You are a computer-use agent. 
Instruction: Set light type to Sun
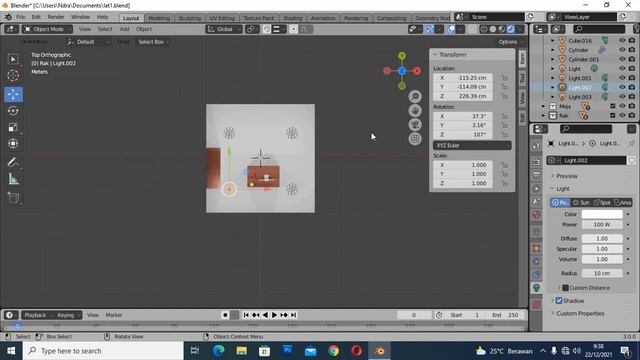click(x=581, y=202)
